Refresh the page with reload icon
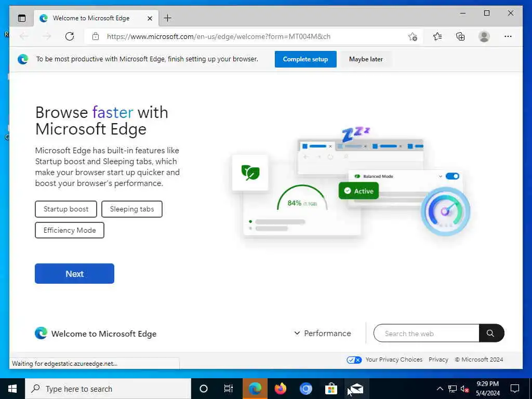Viewport: 532px width, 399px height. point(70,36)
